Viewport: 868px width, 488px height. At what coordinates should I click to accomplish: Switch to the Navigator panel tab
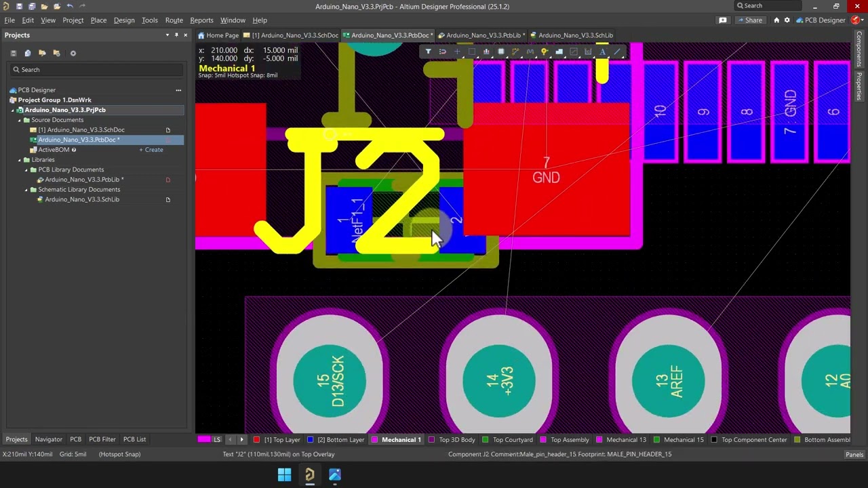tap(48, 439)
